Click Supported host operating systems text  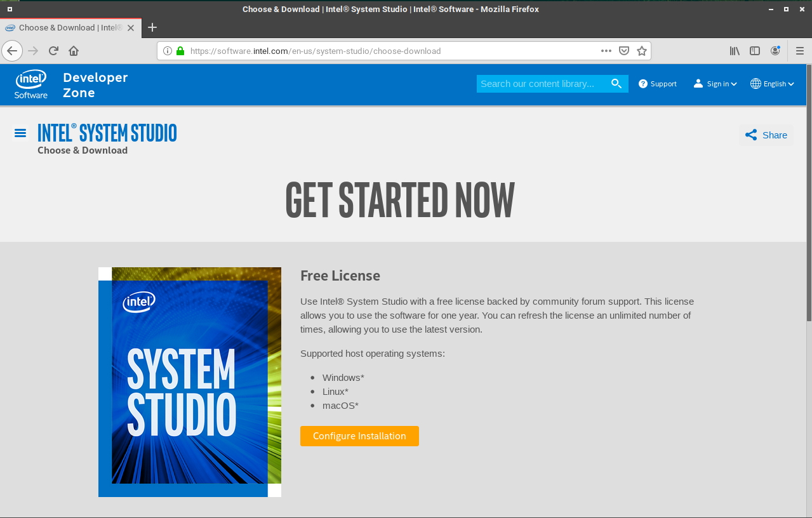pos(373,354)
